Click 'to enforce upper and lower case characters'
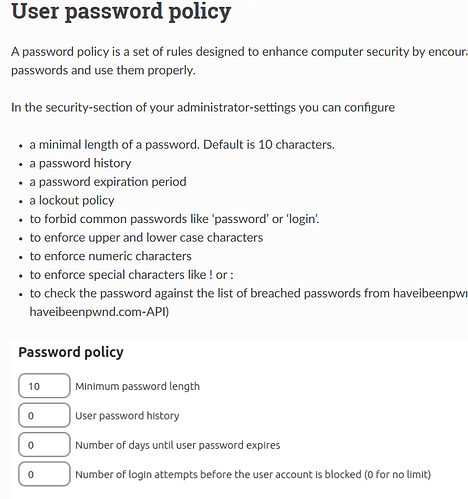The height and width of the screenshot is (499, 468). (146, 238)
